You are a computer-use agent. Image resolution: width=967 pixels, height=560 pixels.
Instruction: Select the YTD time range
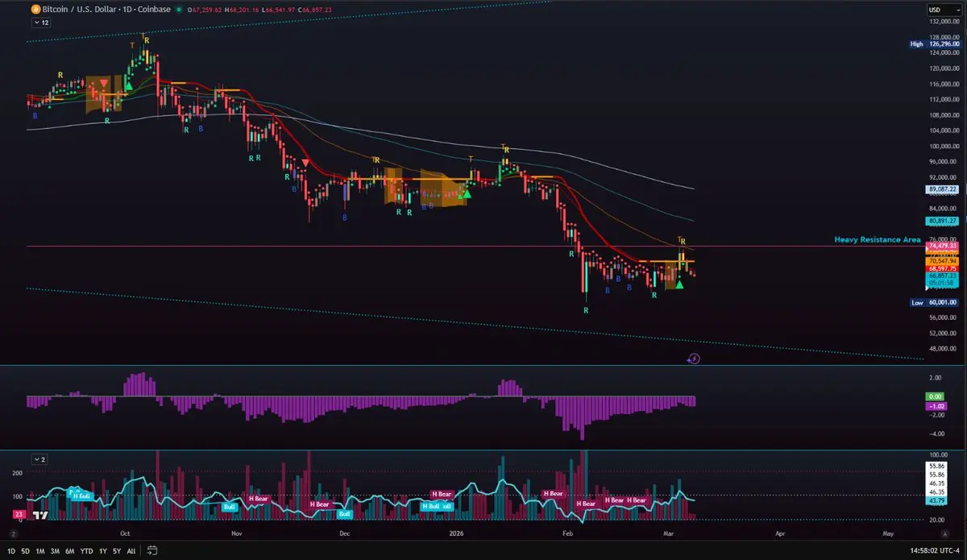pyautogui.click(x=86, y=551)
